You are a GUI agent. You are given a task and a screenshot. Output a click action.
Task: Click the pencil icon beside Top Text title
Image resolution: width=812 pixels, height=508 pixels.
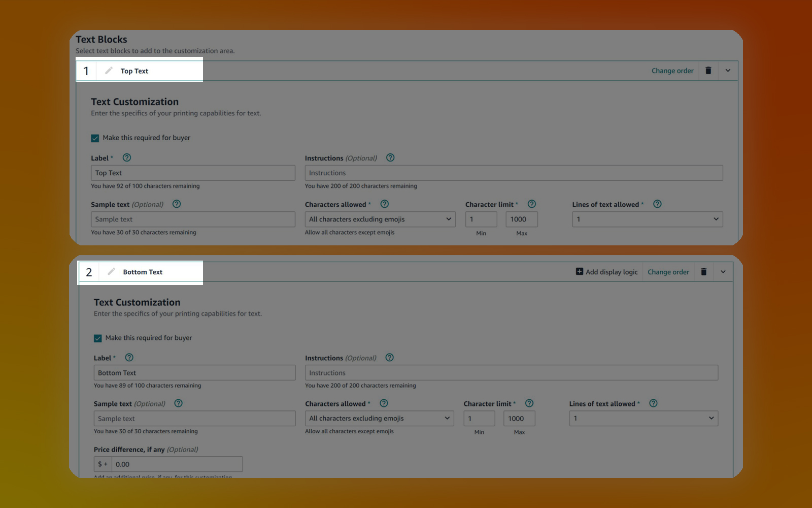[x=109, y=71]
